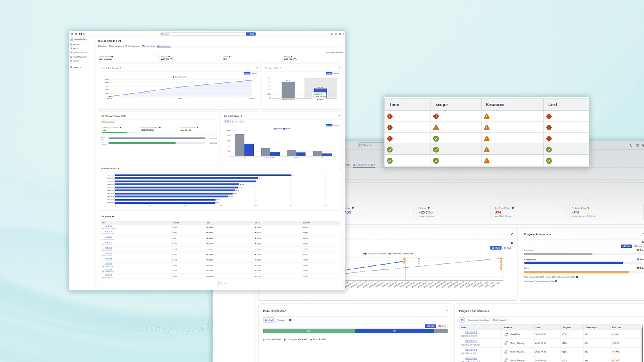Screen dimensions: 644x362
Task: Select By Role in Cost by Role / Level
Action: [x=227, y=122]
